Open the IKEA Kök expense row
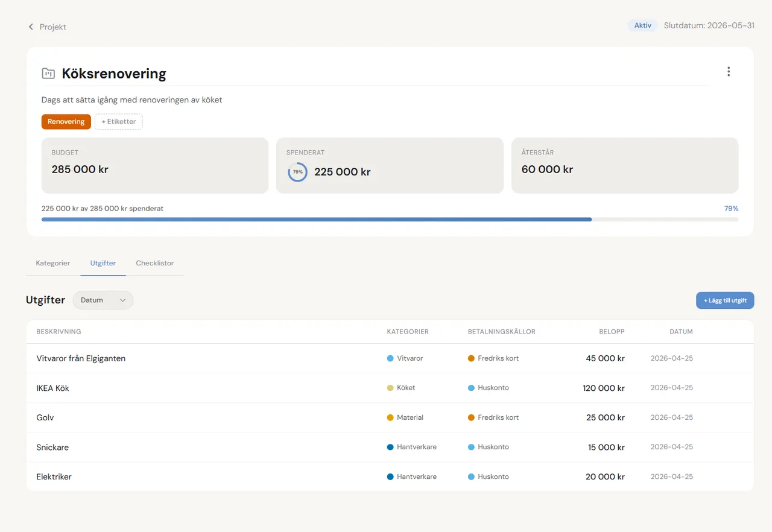Viewport: 772px width, 532px height. (x=390, y=388)
